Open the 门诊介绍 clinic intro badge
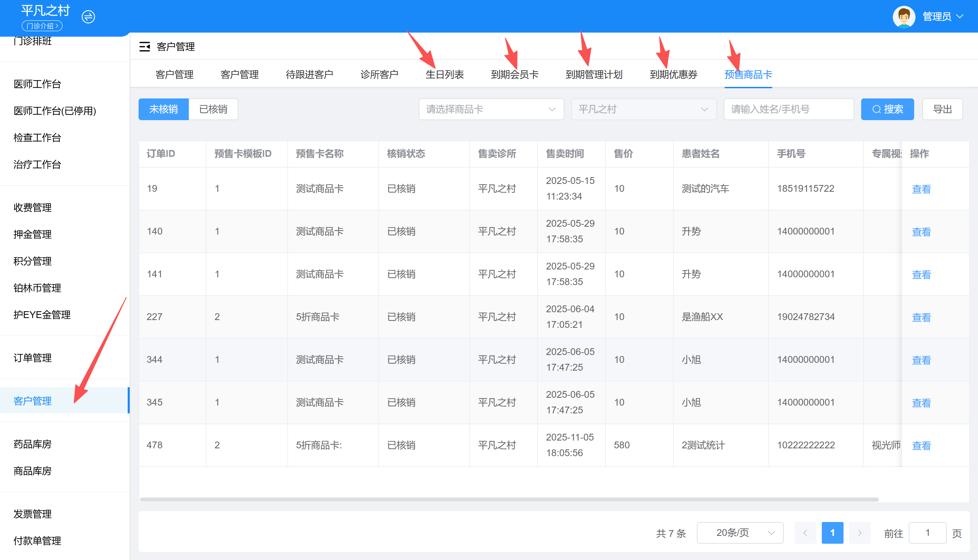The width and height of the screenshot is (978, 560). tap(42, 26)
